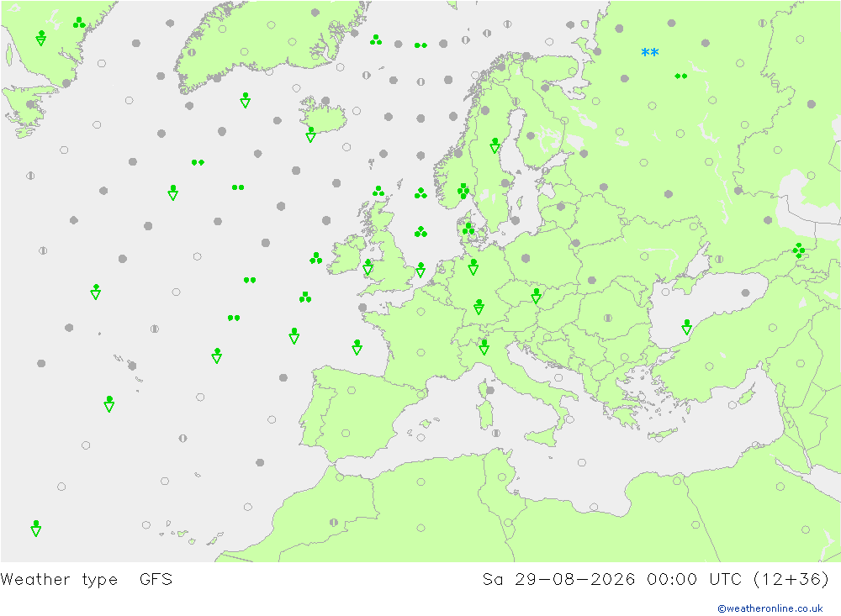Select the shower symbol on the Dutch coast

click(x=421, y=270)
